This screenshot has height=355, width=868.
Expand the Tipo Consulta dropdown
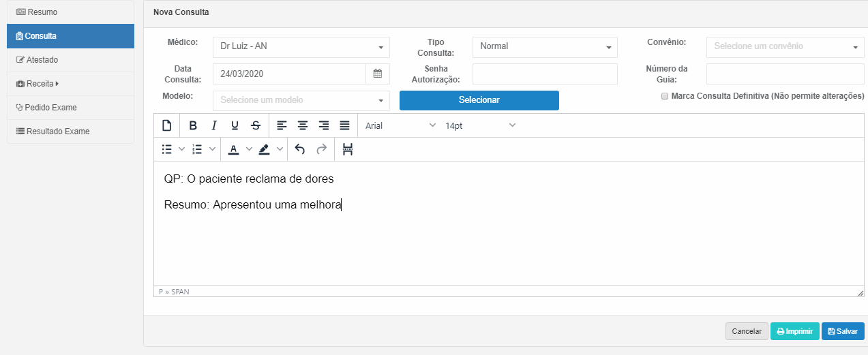tap(544, 47)
